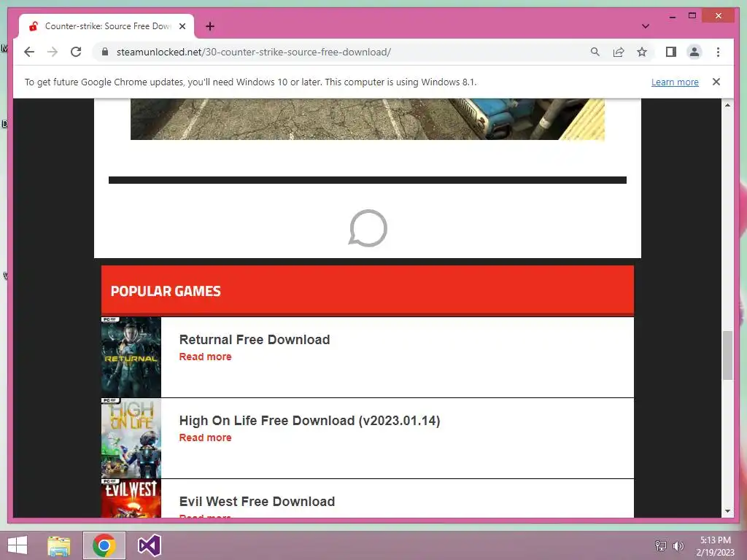
Task: Close the Counter-strike Source tab
Action: (182, 26)
